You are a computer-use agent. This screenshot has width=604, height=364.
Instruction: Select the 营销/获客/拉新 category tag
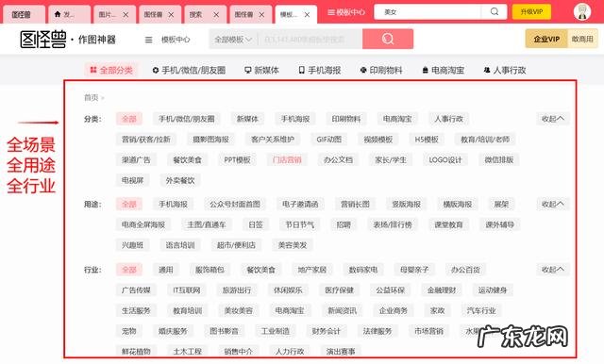[146, 140]
